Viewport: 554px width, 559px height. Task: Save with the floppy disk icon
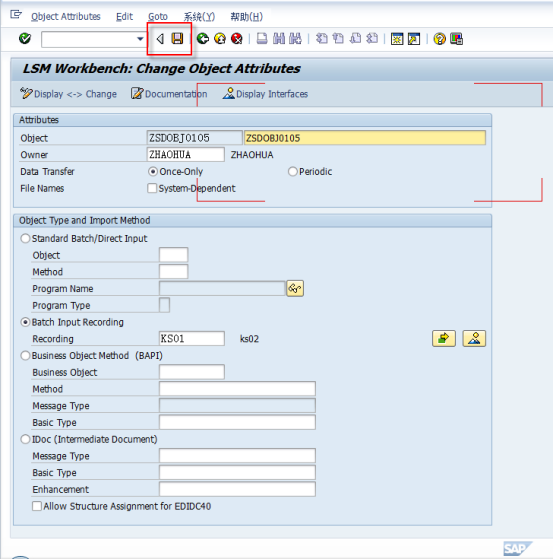tap(177, 39)
